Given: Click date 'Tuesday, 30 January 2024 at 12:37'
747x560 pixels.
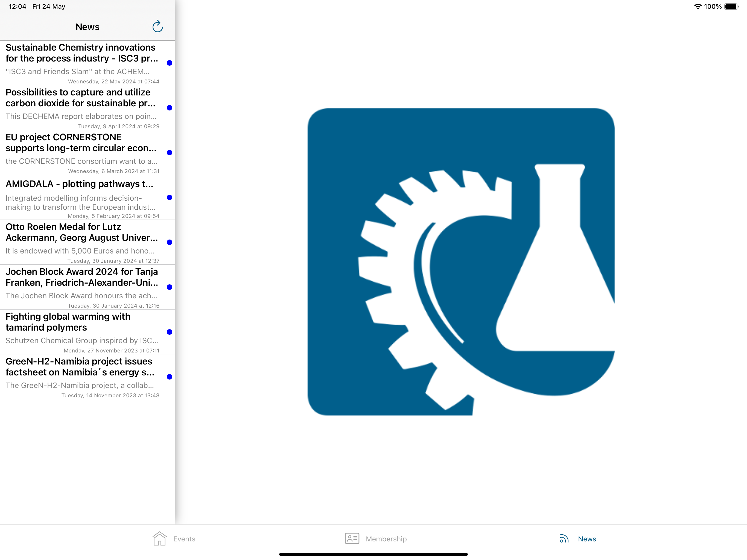Looking at the screenshot, I should (x=113, y=261).
